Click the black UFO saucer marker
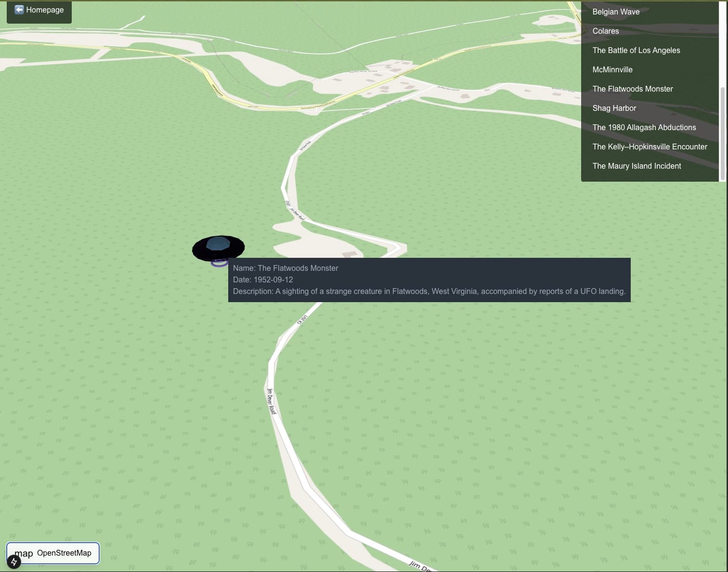The width and height of the screenshot is (728, 572). pyautogui.click(x=218, y=247)
